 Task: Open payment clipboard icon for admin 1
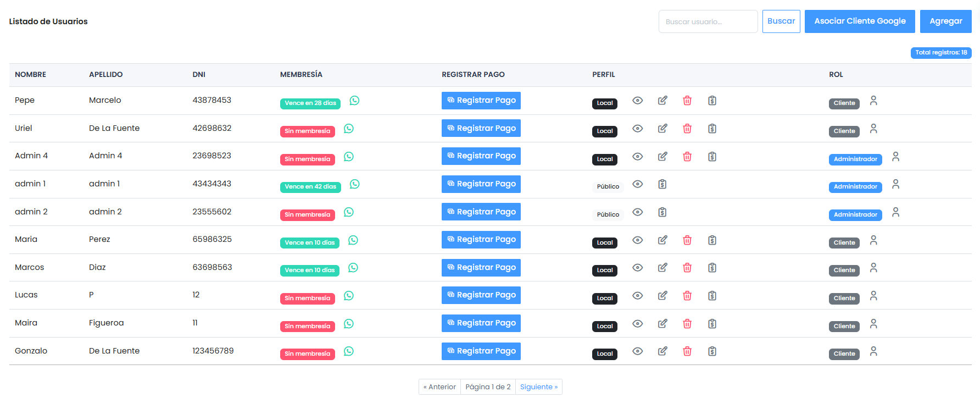tap(662, 184)
